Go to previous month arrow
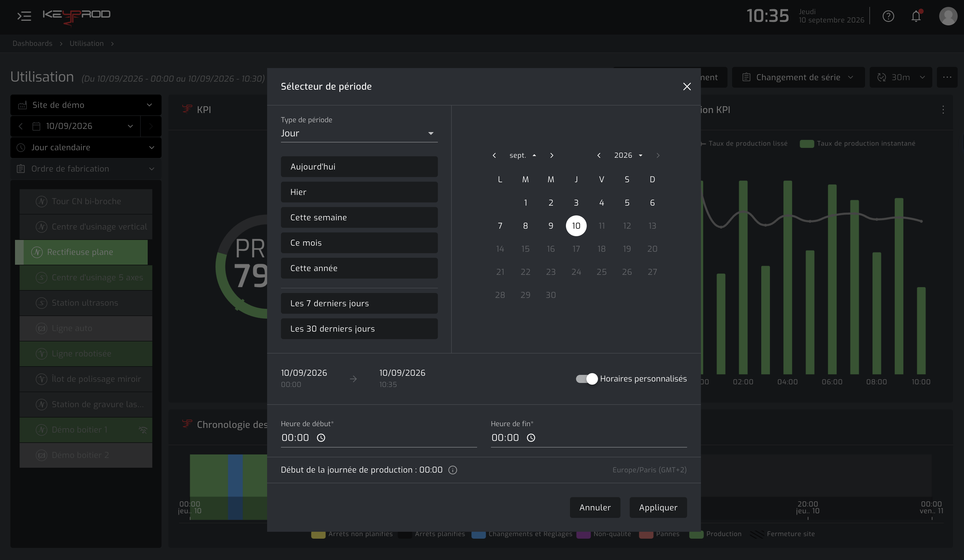 (x=494, y=155)
